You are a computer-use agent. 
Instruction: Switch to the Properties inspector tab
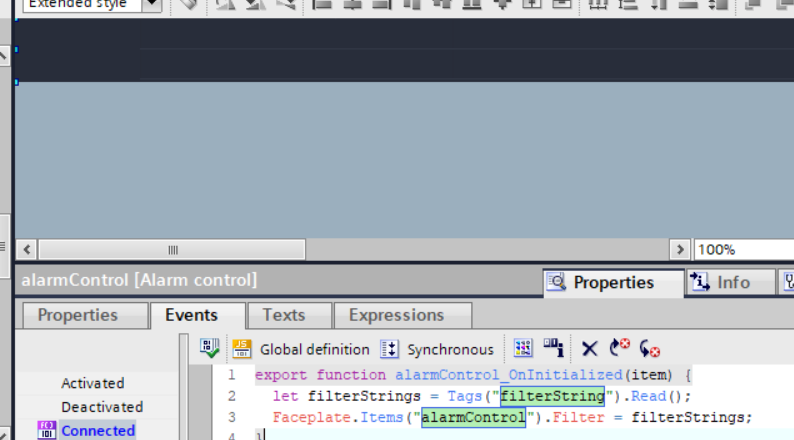(x=613, y=283)
